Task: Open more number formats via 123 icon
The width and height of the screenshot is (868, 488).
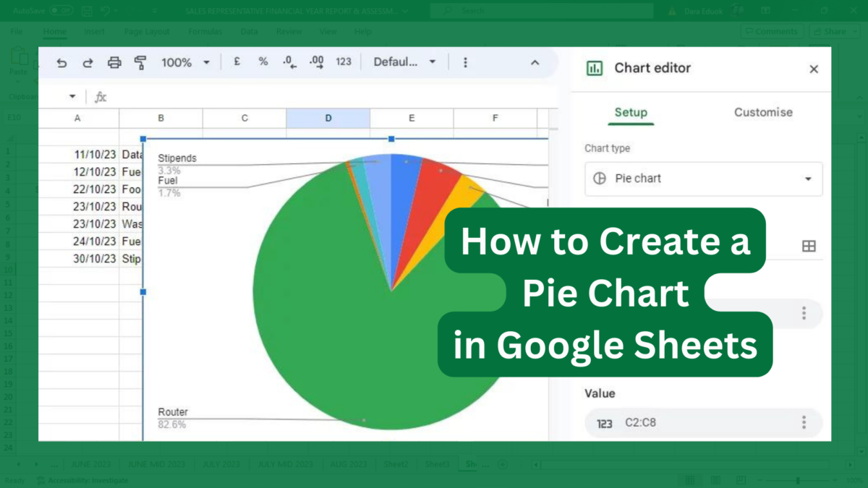Action: 343,62
